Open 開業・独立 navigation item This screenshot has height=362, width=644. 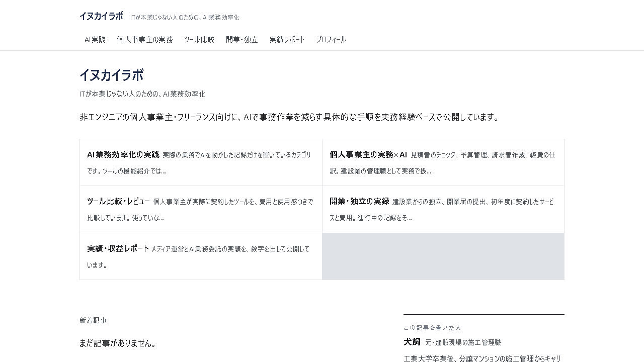click(x=242, y=40)
